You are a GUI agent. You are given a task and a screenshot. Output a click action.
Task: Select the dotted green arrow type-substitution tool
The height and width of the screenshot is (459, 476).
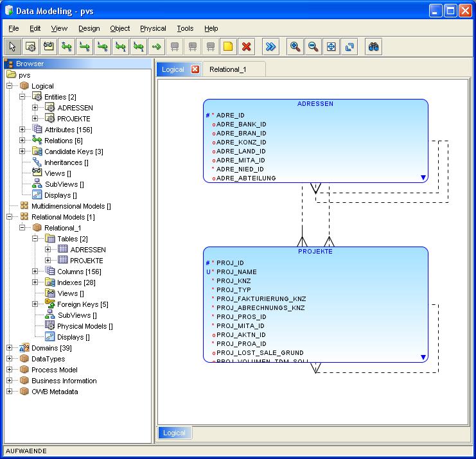(x=156, y=47)
